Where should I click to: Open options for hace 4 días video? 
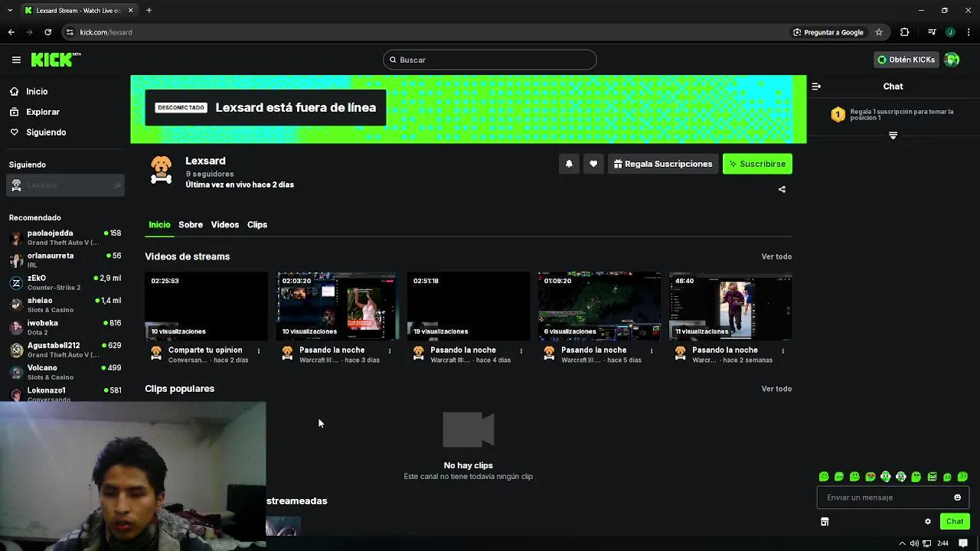(x=521, y=350)
